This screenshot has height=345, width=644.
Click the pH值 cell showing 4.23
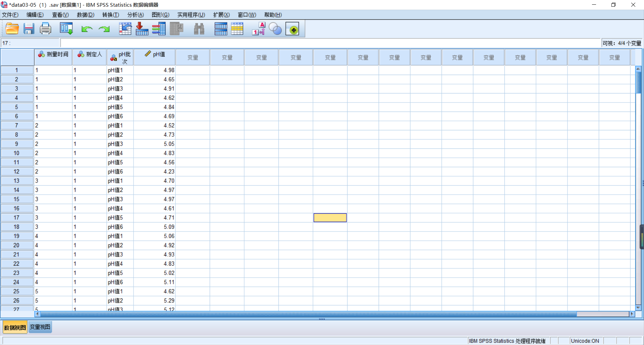[155, 171]
